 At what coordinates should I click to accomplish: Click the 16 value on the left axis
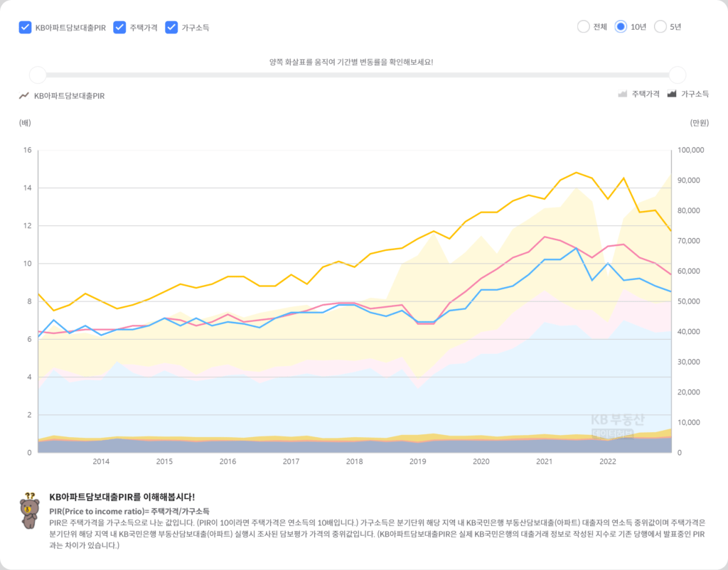click(x=28, y=150)
